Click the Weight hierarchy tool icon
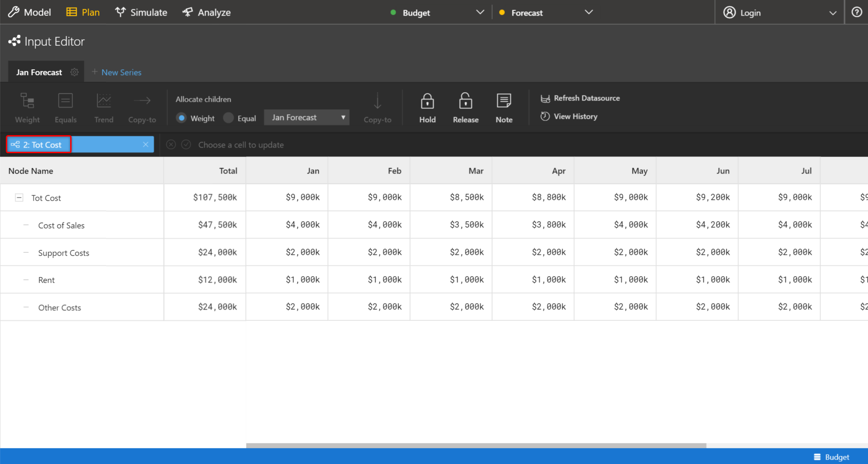 tap(27, 100)
